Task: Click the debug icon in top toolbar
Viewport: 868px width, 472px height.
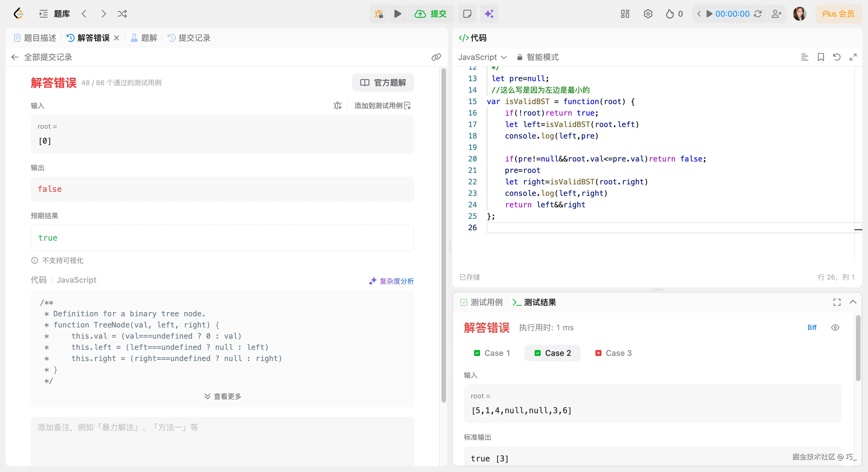Action: click(x=379, y=14)
